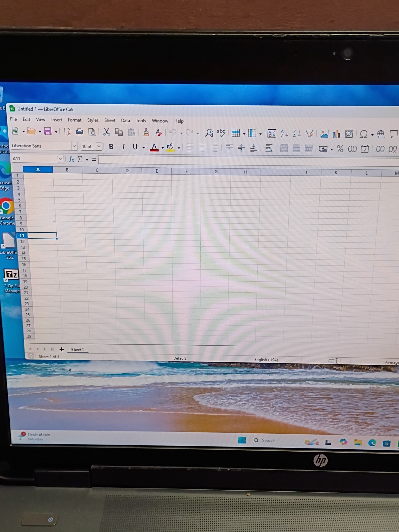Add a new sheet with plus button
The image size is (399, 532).
(62, 349)
